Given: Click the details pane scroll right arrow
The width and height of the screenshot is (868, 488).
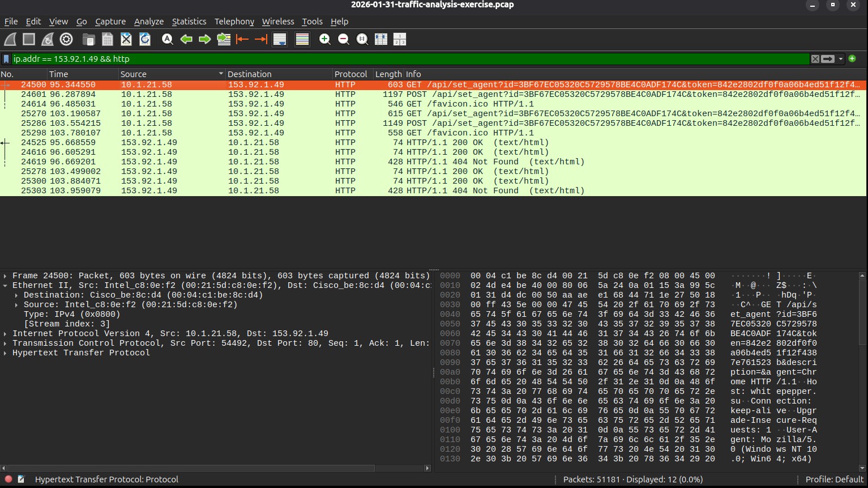Looking at the screenshot, I should coord(427,468).
